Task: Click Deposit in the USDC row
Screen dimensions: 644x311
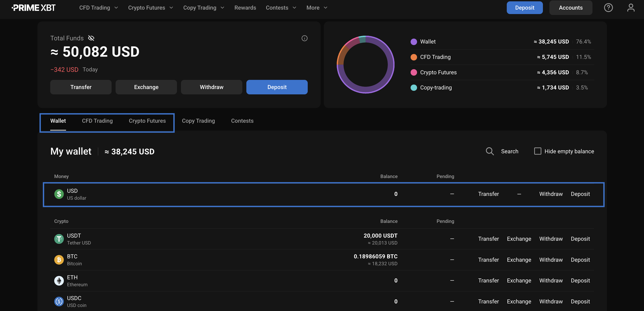Action: 580,301
